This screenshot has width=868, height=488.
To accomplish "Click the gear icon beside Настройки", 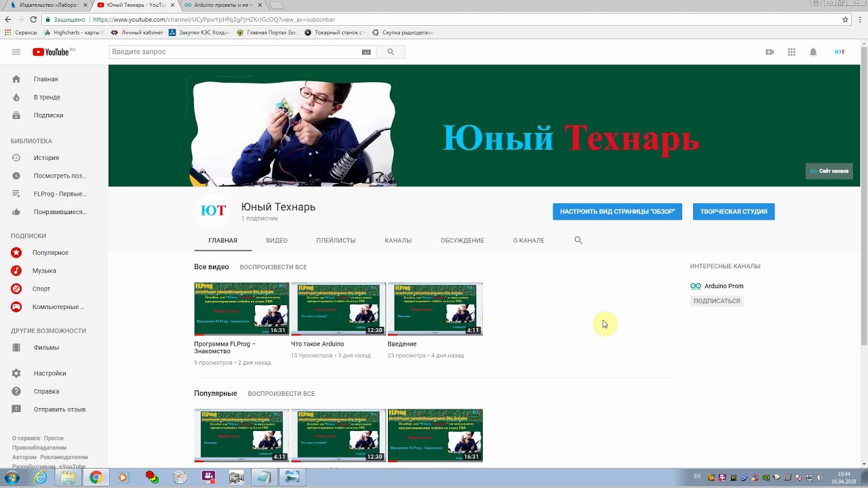I will [16, 373].
